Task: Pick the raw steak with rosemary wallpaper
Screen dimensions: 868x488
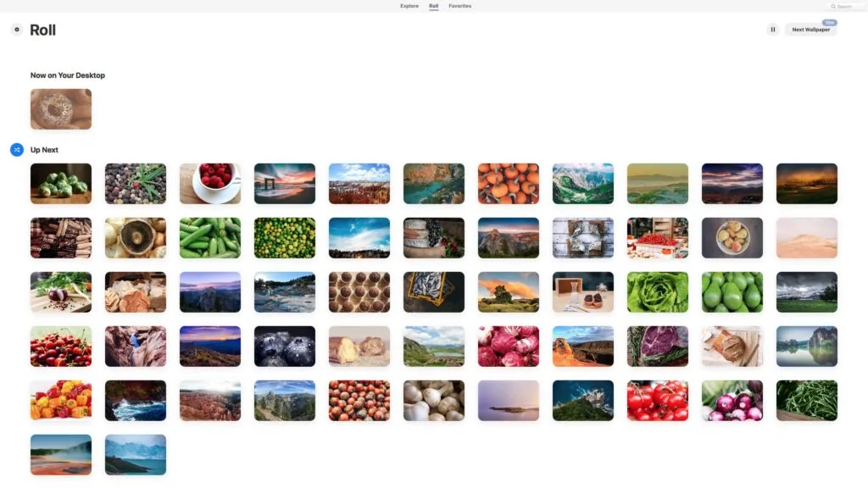Action: coord(658,347)
